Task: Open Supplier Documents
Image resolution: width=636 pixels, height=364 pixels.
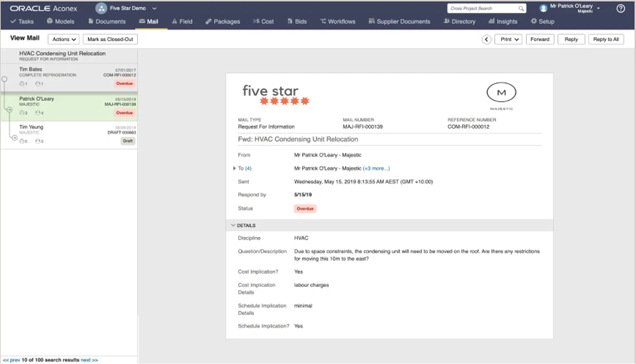Action: click(x=399, y=21)
